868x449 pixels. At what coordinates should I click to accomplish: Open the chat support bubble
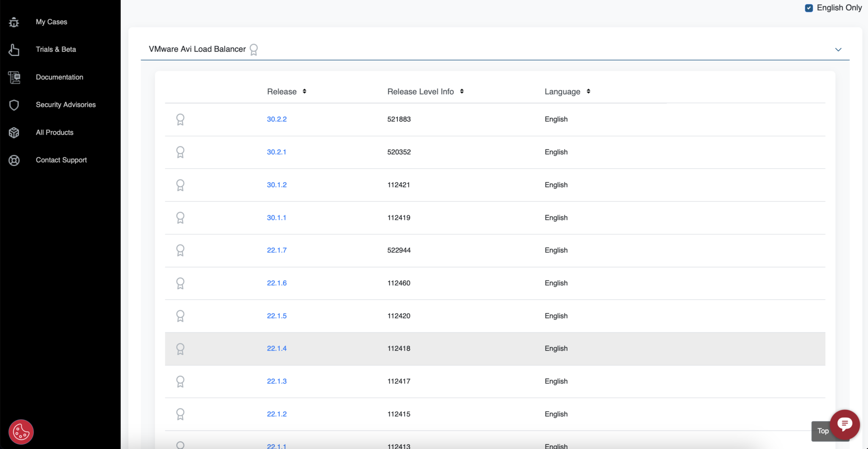click(x=844, y=424)
